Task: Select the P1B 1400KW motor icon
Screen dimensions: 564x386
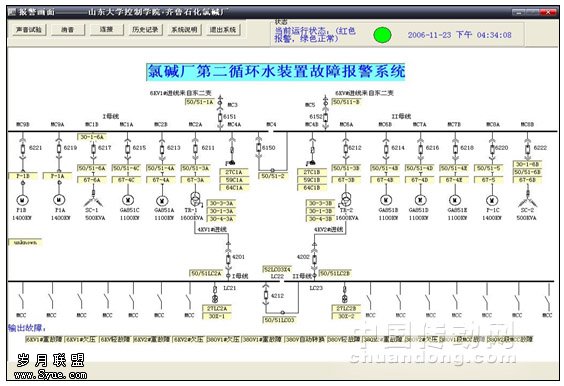Action: coord(23,200)
